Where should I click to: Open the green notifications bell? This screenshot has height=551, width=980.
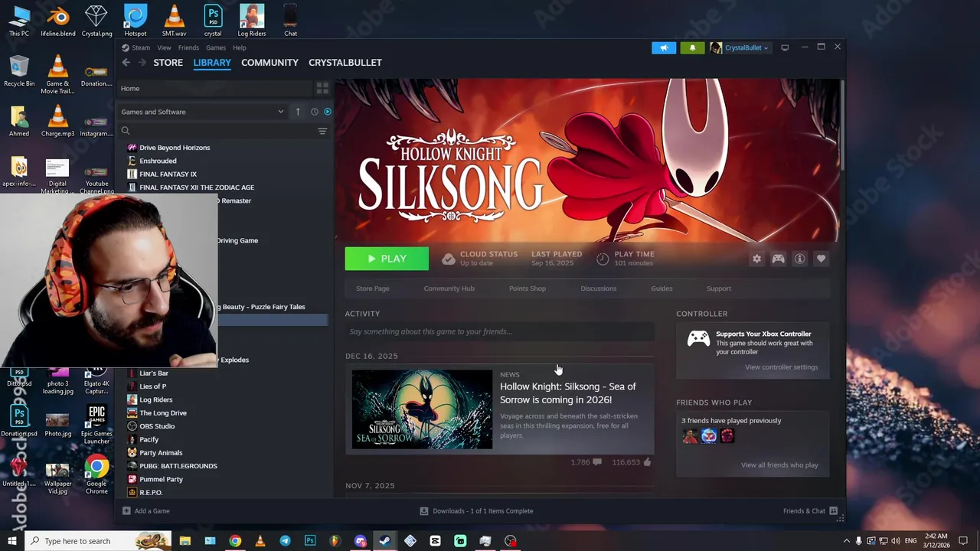(692, 47)
